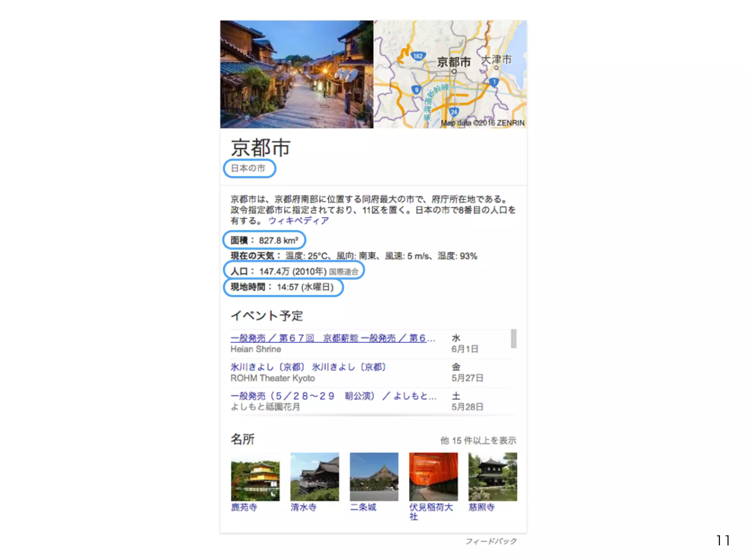Select the 伏見稲荷大社 torii gate thumbnail
The width and height of the screenshot is (747, 560).
pos(433,477)
